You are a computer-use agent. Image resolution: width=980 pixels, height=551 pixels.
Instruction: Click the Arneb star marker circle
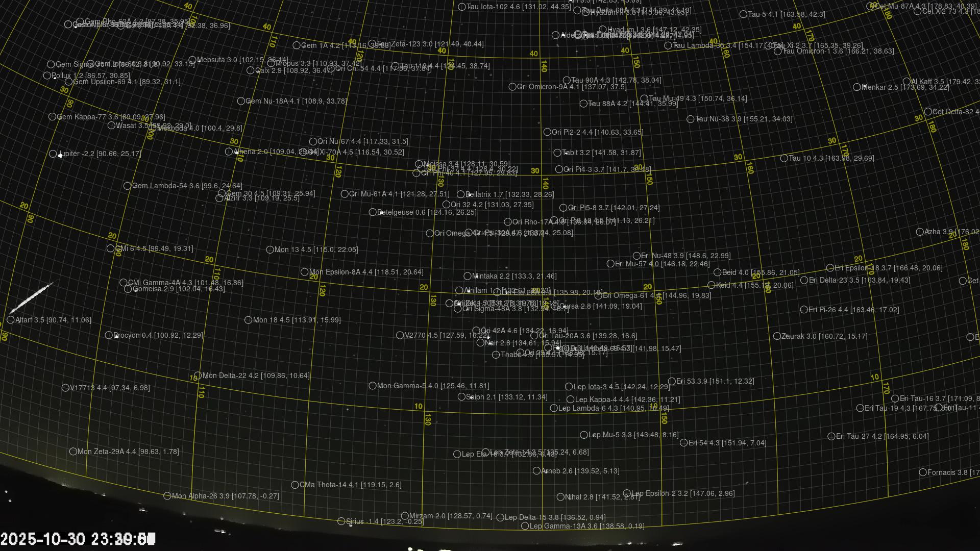click(x=536, y=471)
